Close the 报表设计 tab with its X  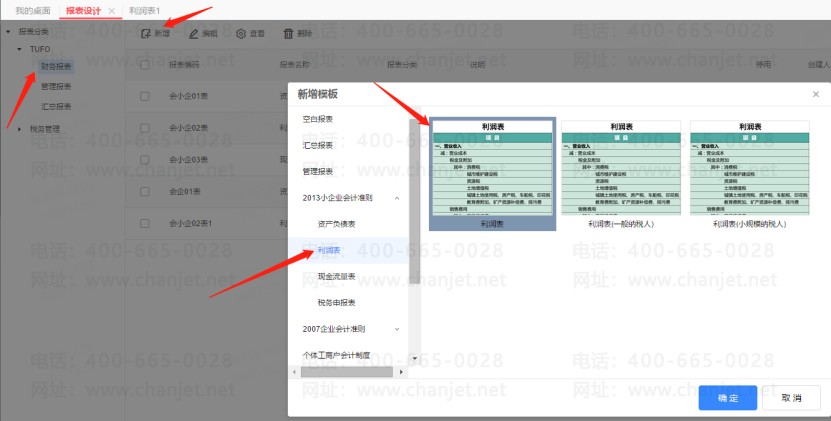point(111,10)
